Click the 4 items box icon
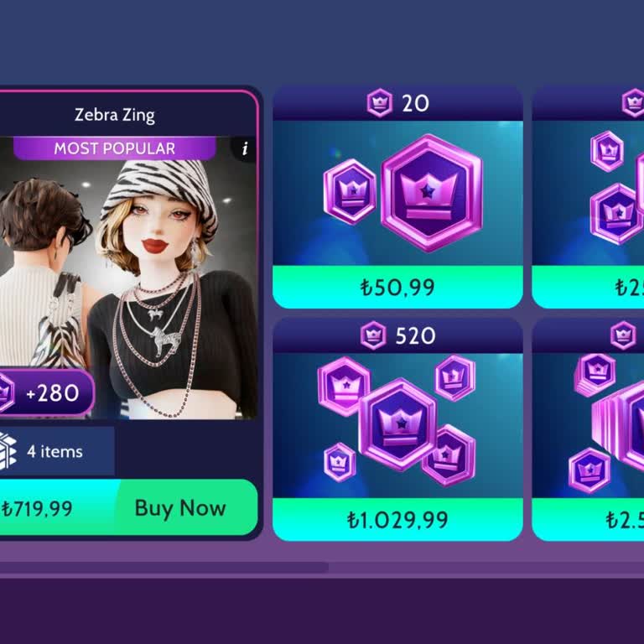This screenshot has width=644, height=644. pos(8,451)
